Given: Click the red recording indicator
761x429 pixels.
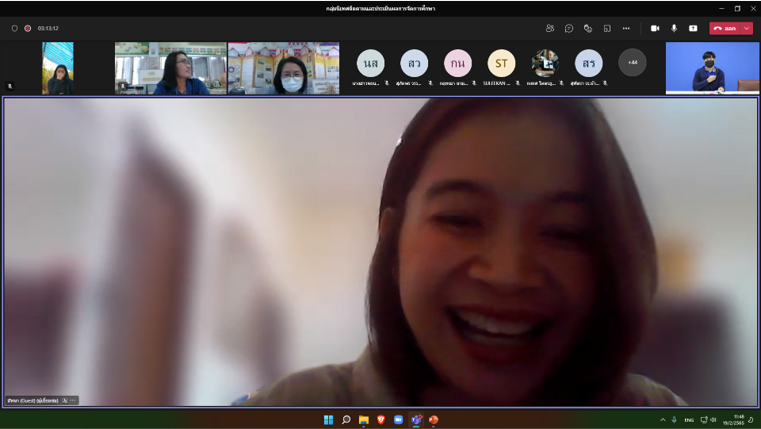Looking at the screenshot, I should (28, 28).
